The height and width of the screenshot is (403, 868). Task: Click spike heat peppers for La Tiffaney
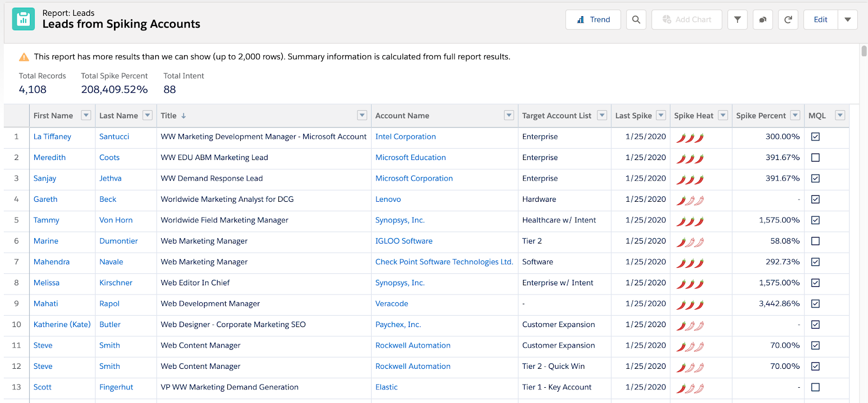(x=690, y=138)
